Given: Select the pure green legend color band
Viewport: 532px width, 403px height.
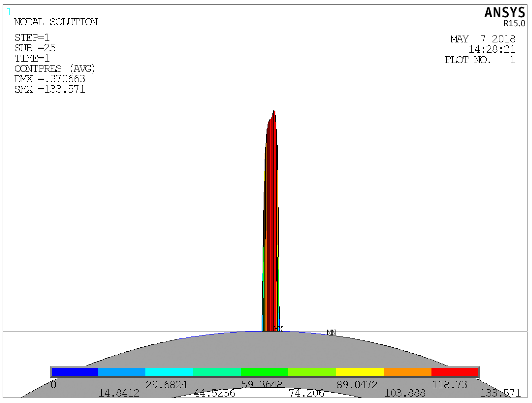Looking at the screenshot, I should pos(264,372).
